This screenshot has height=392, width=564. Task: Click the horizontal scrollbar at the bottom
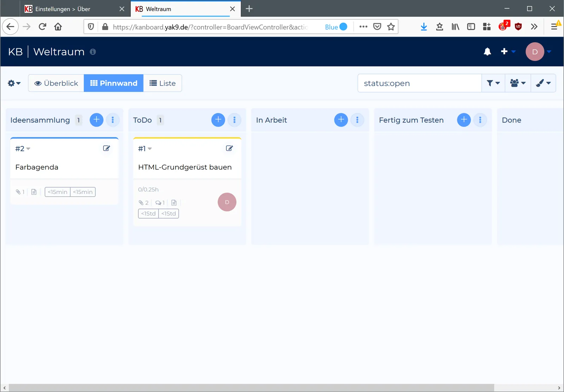coord(251,388)
